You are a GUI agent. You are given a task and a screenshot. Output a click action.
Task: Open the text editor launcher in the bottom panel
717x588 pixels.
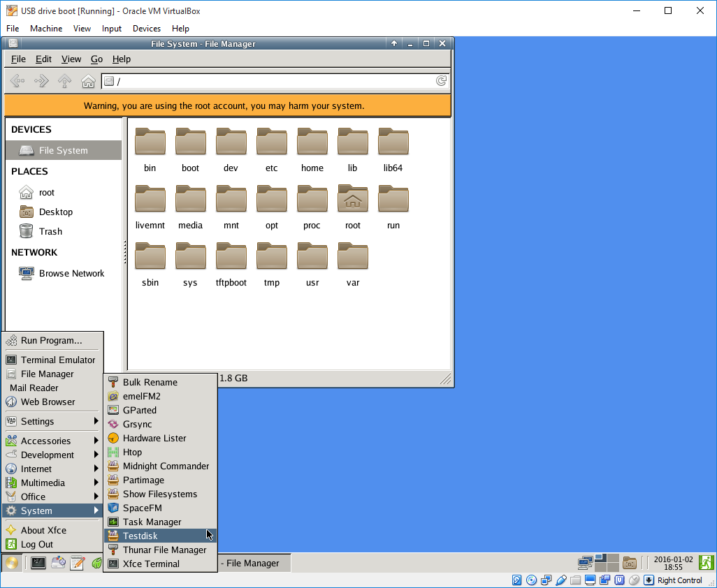(x=78, y=563)
